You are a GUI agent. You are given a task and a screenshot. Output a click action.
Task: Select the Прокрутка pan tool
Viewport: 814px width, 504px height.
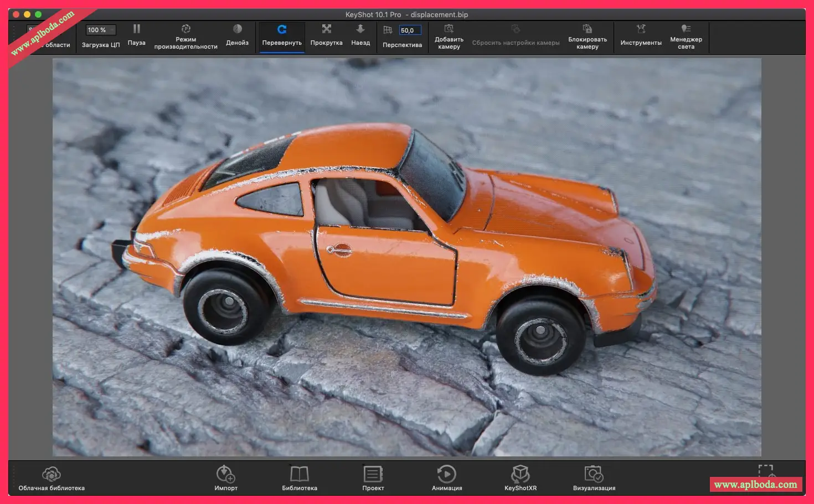[x=326, y=29]
